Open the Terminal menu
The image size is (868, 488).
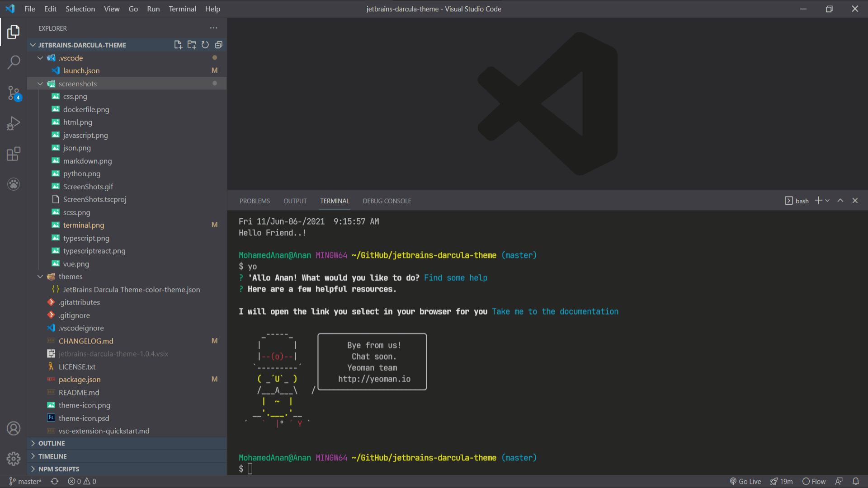click(x=182, y=9)
